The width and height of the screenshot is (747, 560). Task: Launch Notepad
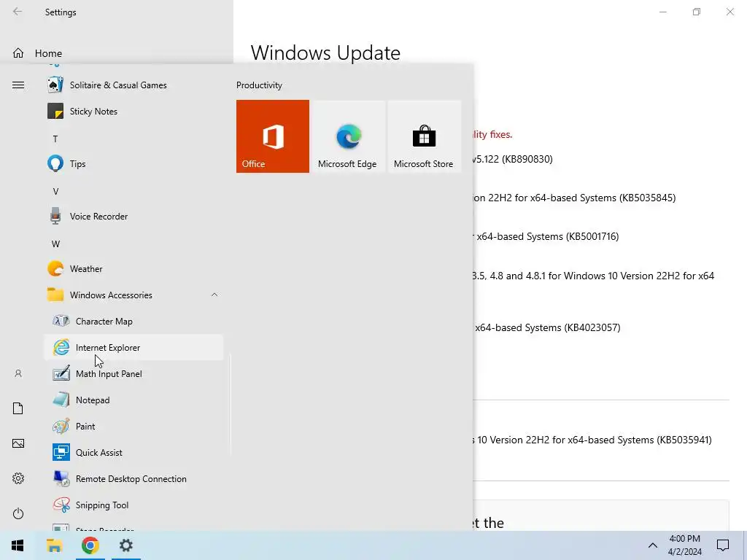133,400
